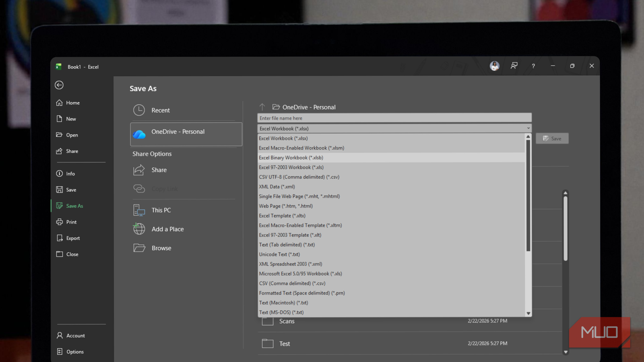Image resolution: width=644 pixels, height=362 pixels.
Task: Click the Scans folder icon
Action: (x=268, y=321)
